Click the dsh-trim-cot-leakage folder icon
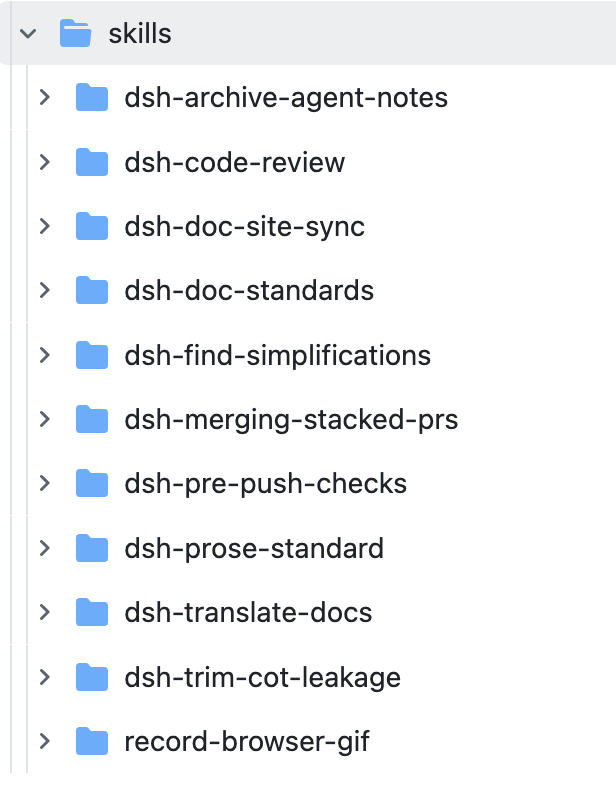The image size is (616, 788). pyautogui.click(x=92, y=677)
